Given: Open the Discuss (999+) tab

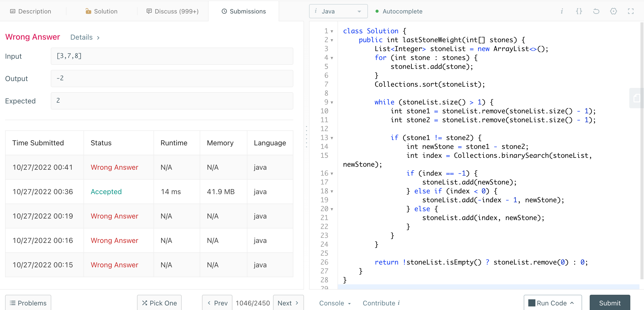Looking at the screenshot, I should pos(173,11).
